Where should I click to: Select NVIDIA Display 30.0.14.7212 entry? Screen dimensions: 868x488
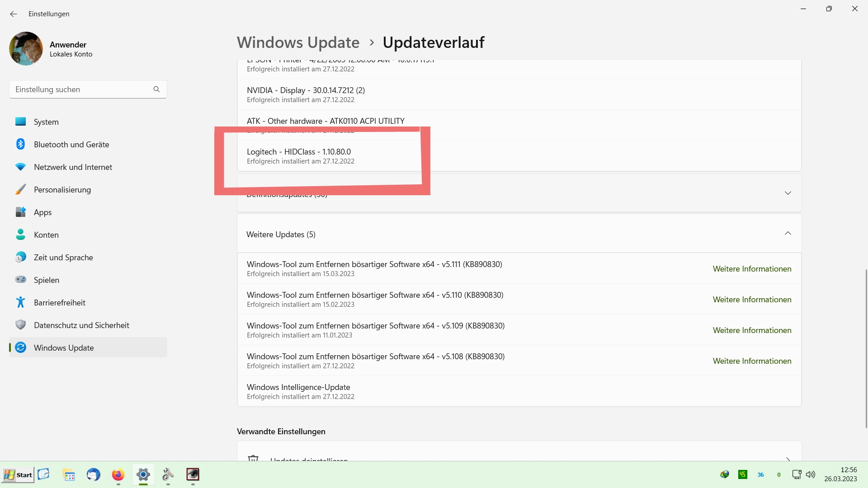click(519, 94)
